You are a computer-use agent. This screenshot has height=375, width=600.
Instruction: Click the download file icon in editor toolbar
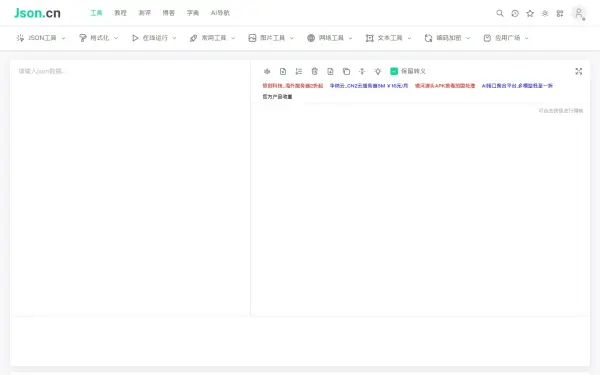point(330,71)
